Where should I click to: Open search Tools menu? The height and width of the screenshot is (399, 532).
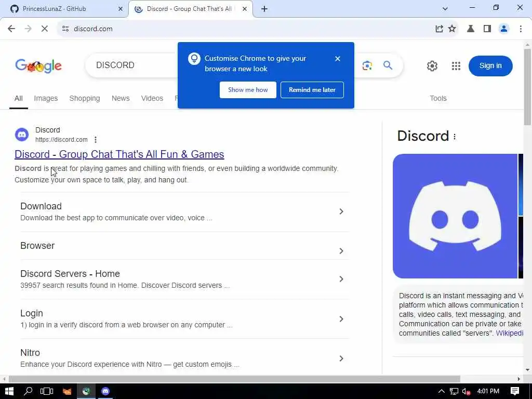click(438, 98)
